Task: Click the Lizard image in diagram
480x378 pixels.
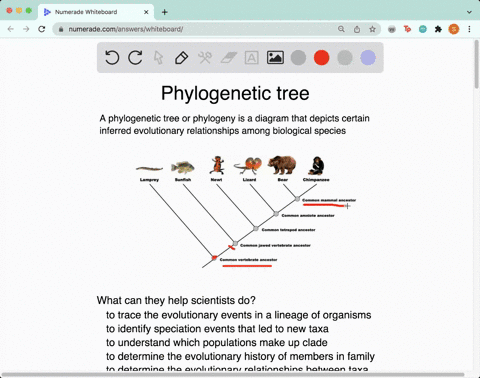Action: [248, 166]
